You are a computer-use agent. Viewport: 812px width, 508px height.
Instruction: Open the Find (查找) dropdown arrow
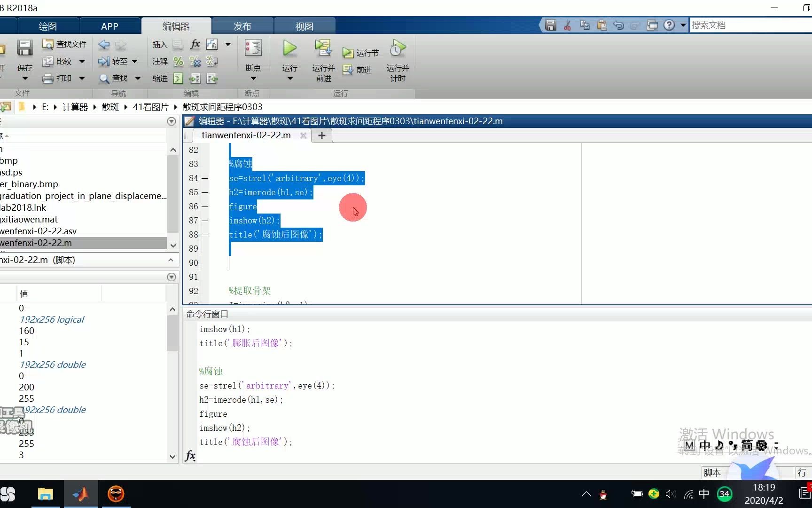138,78
